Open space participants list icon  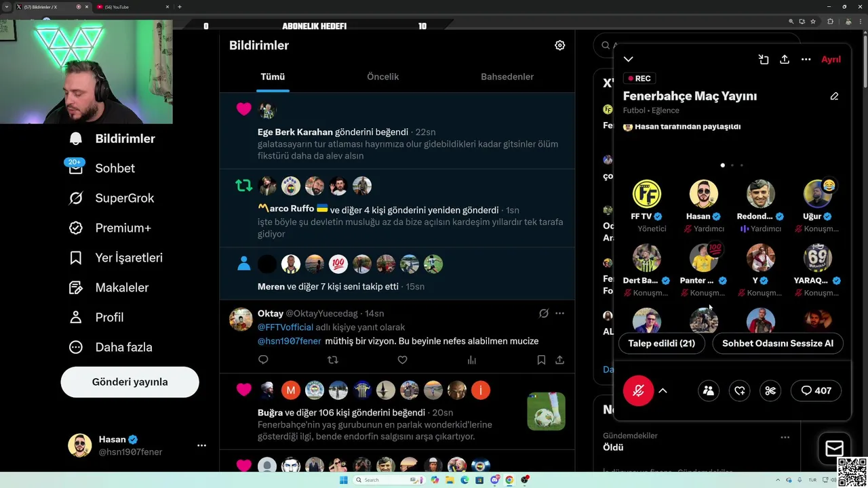709,390
